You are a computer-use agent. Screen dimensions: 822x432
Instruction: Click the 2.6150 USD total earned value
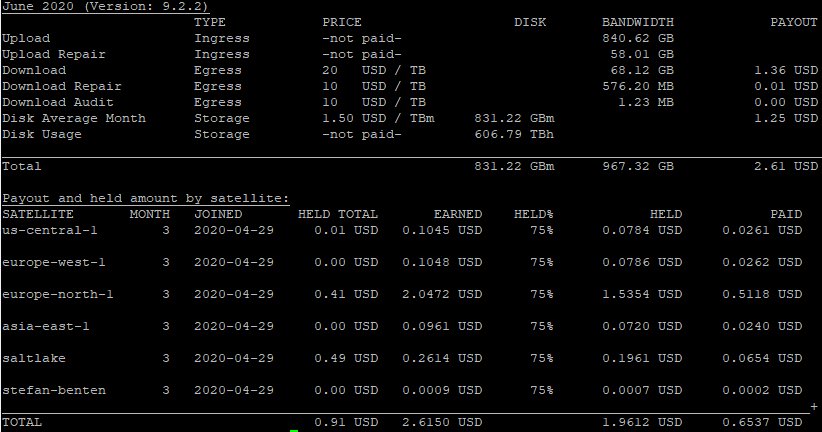coord(441,422)
